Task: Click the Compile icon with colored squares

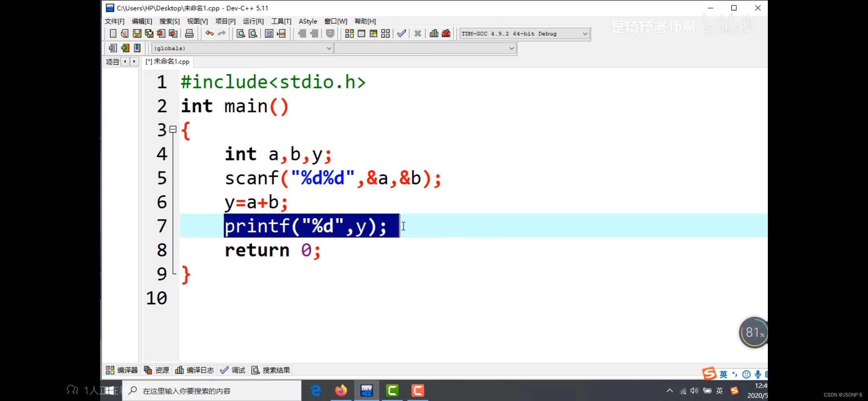Action: click(349, 34)
